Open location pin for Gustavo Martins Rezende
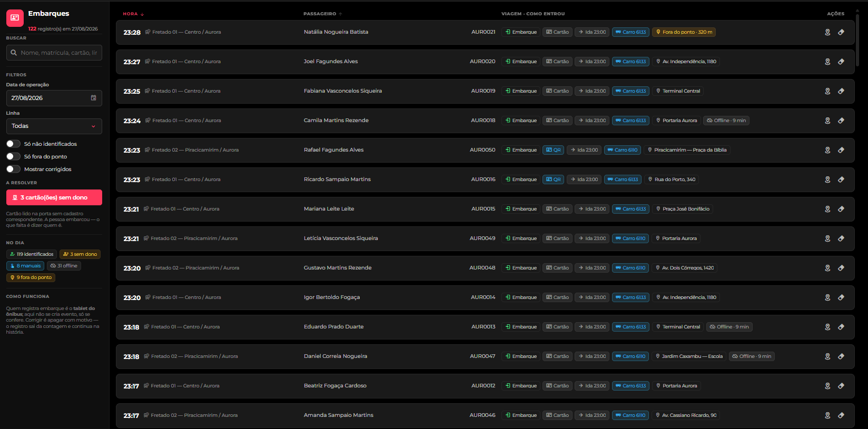 pos(827,268)
